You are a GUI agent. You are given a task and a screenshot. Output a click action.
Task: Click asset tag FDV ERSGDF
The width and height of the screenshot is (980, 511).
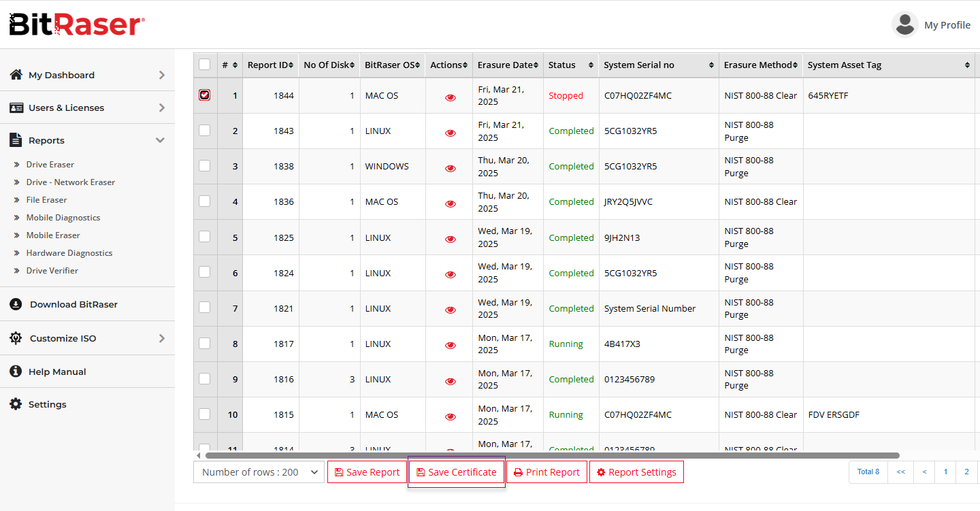pyautogui.click(x=834, y=415)
